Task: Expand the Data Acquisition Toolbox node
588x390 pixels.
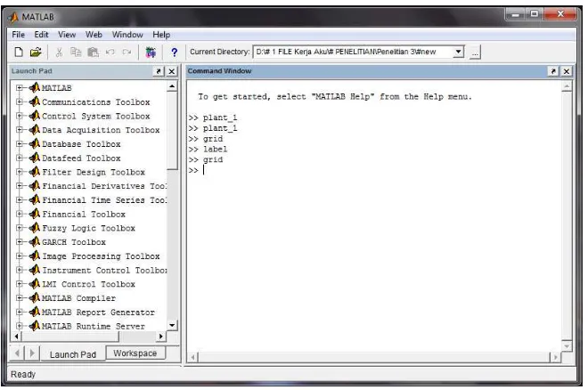Action: pos(19,130)
